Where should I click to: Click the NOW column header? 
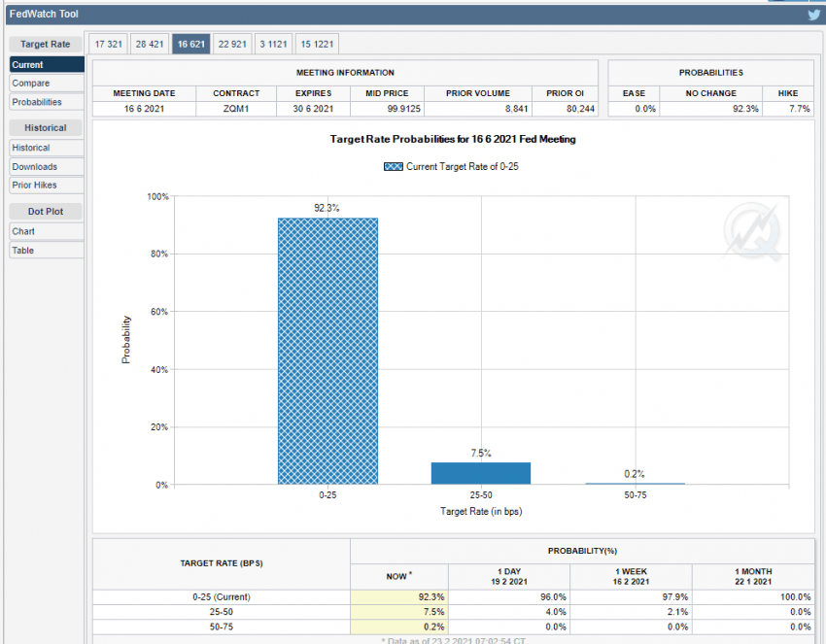398,577
